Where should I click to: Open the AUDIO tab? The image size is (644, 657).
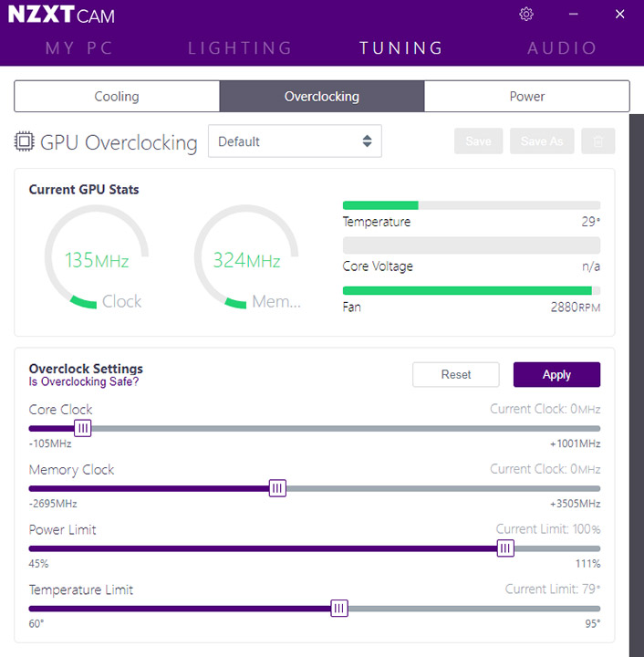click(x=562, y=48)
